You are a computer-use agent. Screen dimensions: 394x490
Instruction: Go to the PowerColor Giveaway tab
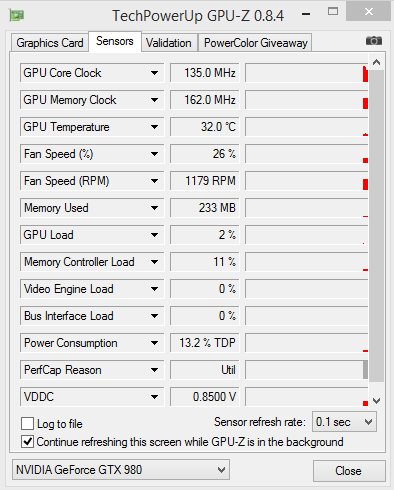tap(255, 43)
